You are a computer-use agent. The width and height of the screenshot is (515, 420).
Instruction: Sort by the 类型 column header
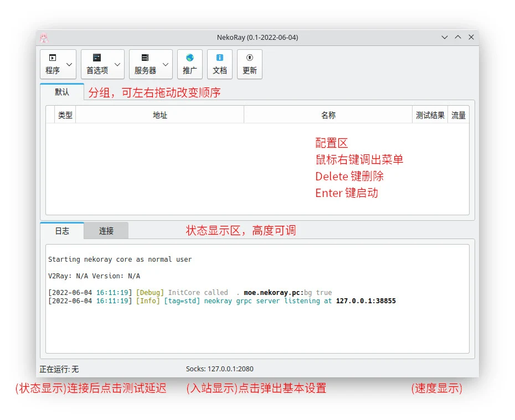click(x=65, y=115)
